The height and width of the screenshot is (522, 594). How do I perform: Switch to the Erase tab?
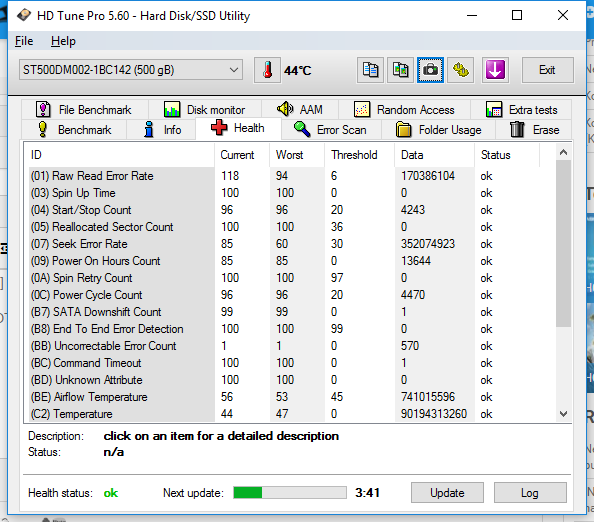tap(534, 130)
